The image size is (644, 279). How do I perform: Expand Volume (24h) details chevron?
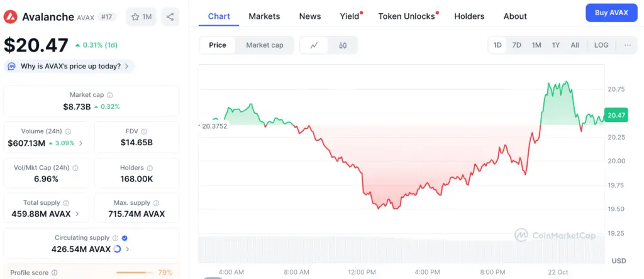pyautogui.click(x=80, y=143)
